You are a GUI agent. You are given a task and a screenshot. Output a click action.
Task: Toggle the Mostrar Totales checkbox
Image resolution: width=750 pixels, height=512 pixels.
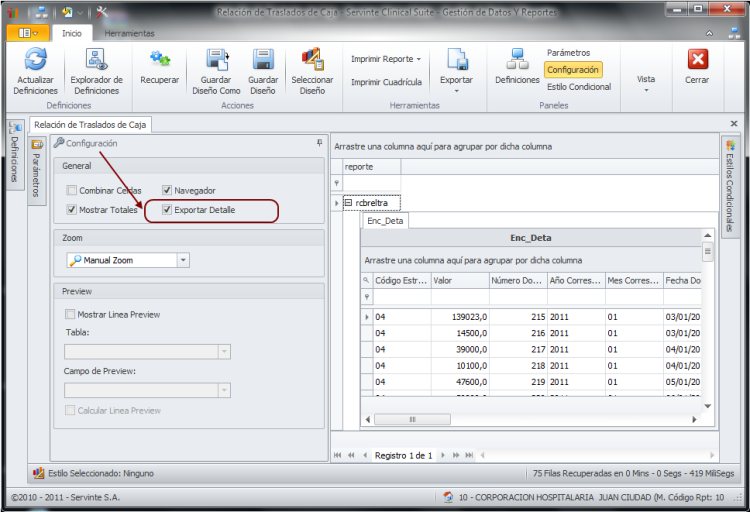[72, 210]
